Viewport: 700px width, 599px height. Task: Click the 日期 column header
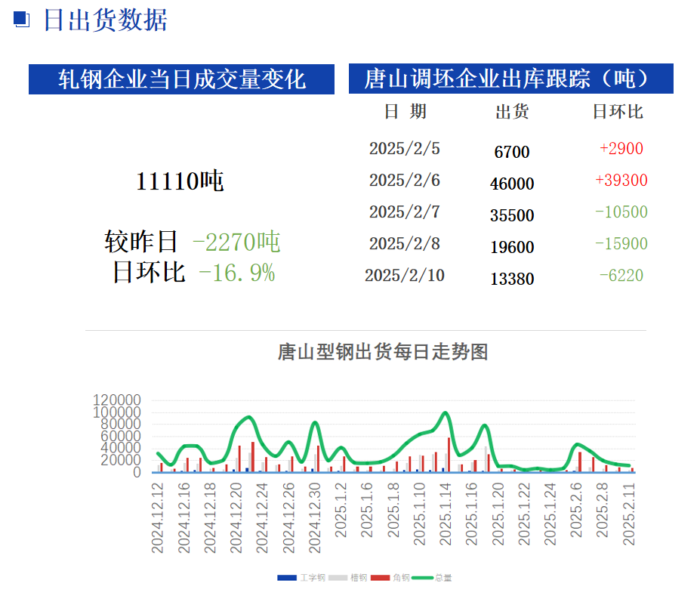coord(405,112)
